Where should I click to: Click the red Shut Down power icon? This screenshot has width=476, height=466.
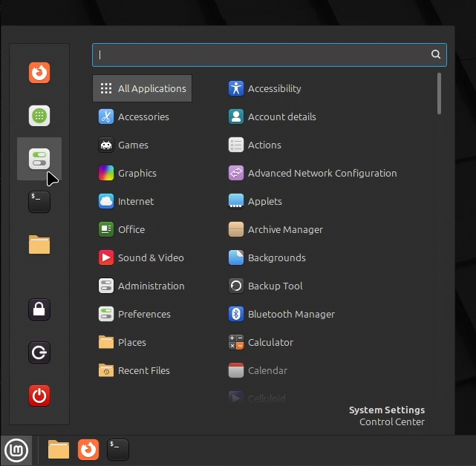pyautogui.click(x=39, y=396)
